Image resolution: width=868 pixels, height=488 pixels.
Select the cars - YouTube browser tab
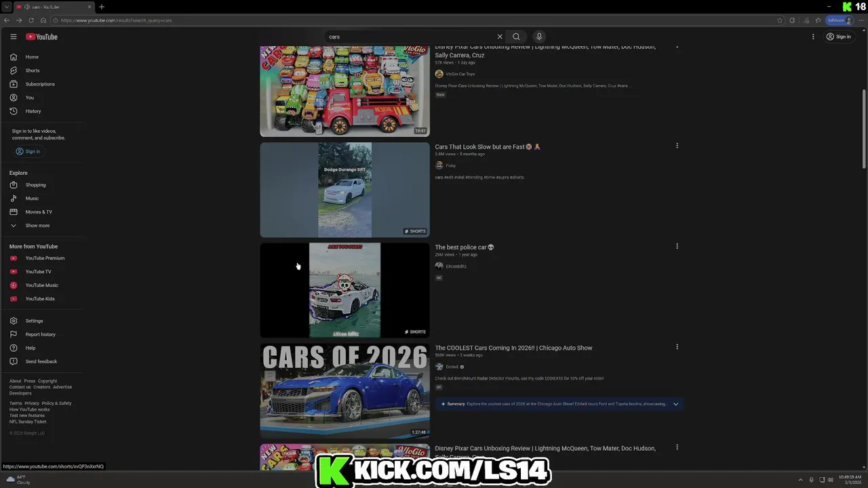click(54, 7)
